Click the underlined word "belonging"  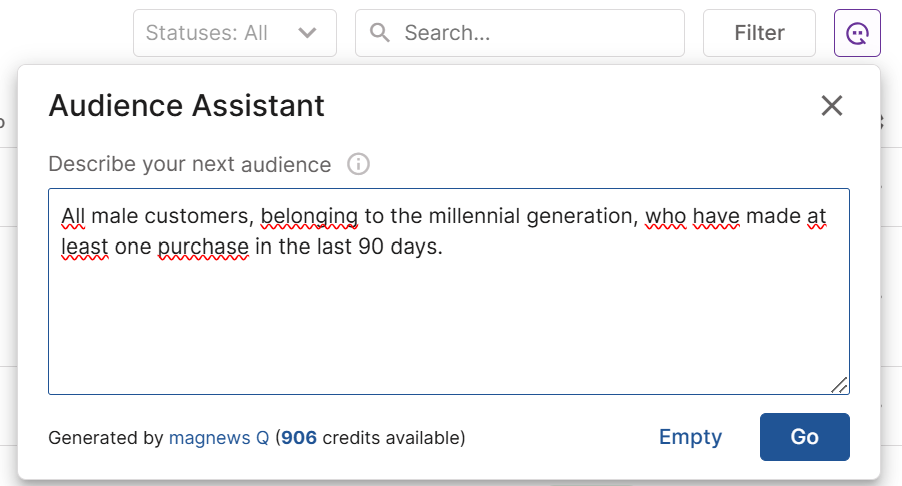click(x=309, y=217)
